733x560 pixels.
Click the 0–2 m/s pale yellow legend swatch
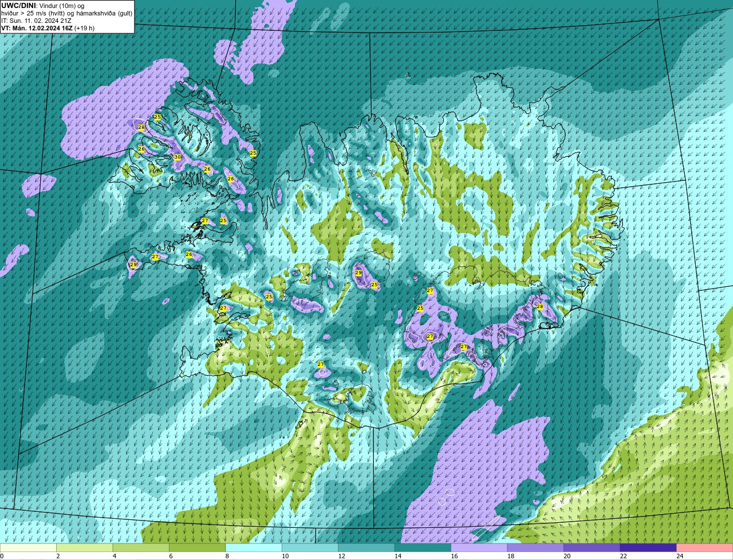click(29, 547)
